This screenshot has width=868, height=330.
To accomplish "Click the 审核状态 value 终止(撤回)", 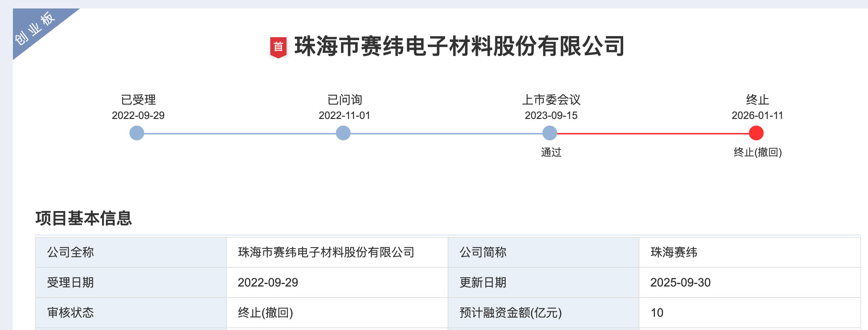I will [x=265, y=313].
